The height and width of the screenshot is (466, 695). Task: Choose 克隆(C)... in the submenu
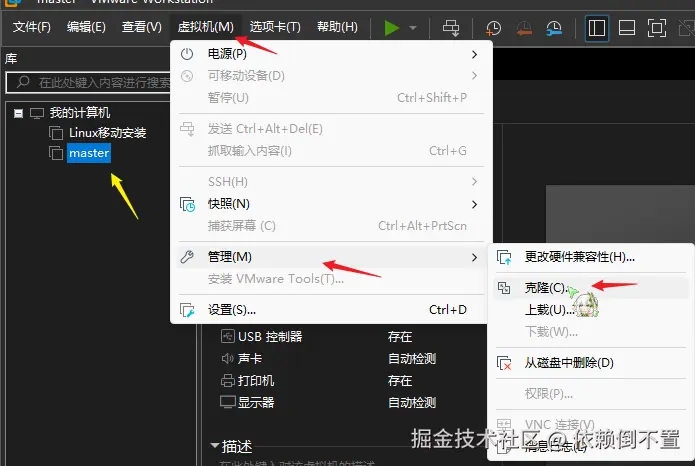coord(591,288)
